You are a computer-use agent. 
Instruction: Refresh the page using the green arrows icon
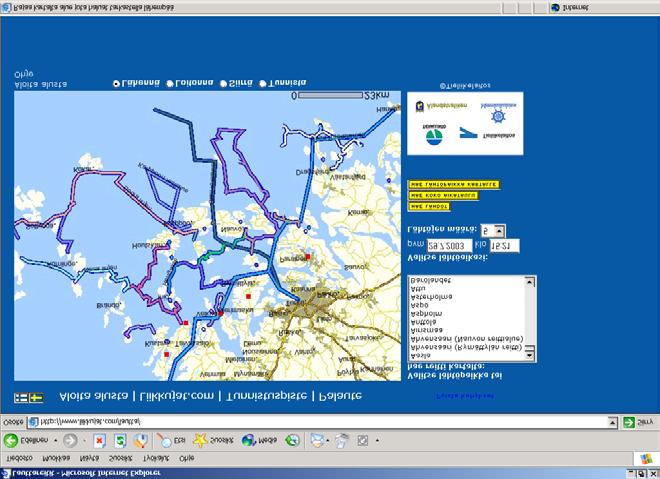pyautogui.click(x=120, y=441)
